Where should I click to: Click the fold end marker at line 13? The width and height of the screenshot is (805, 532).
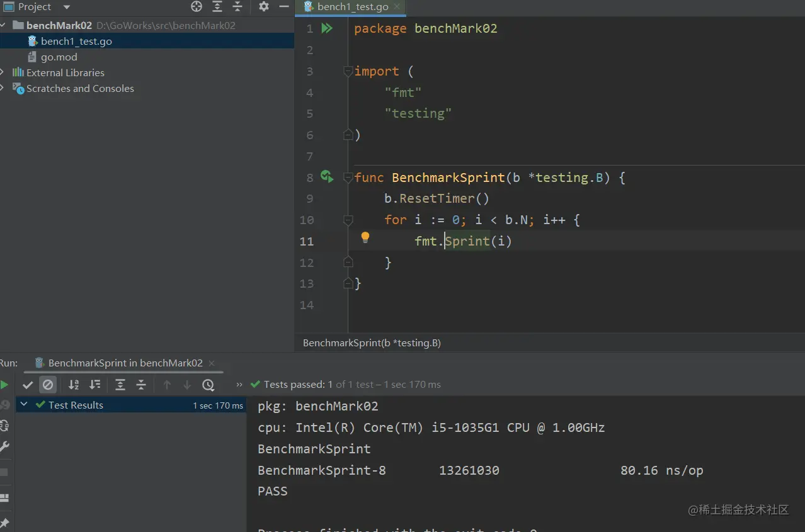(348, 283)
